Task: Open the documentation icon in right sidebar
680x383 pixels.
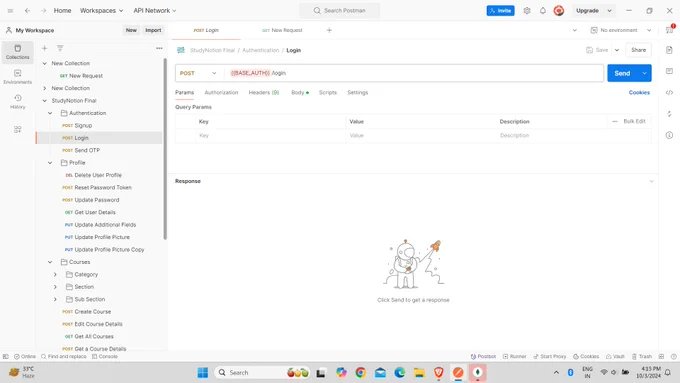Action: tap(669, 50)
